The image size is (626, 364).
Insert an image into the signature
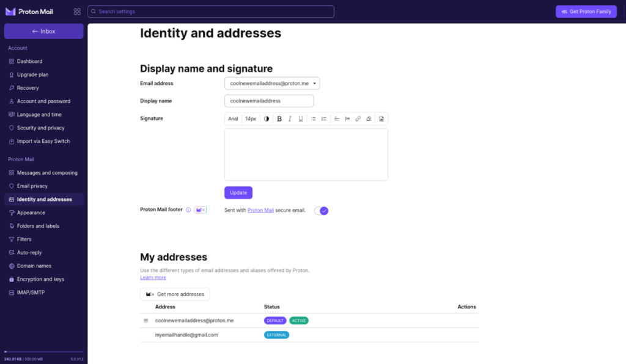point(381,119)
